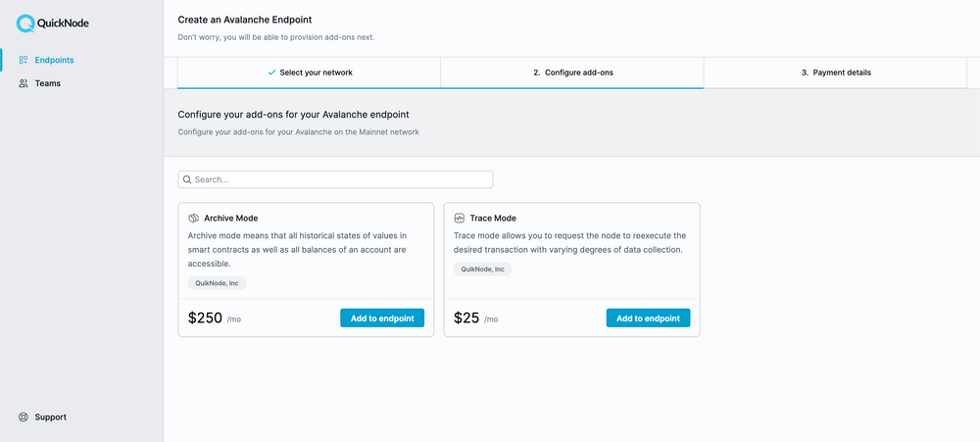Viewport: 980px width, 442px height.
Task: Go to the Teams page
Action: point(47,83)
